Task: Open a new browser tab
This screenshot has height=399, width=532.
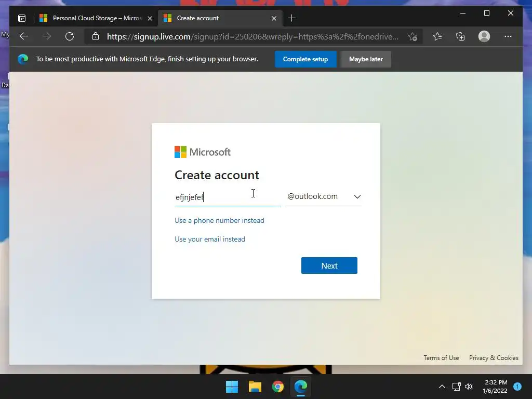Action: pyautogui.click(x=291, y=18)
